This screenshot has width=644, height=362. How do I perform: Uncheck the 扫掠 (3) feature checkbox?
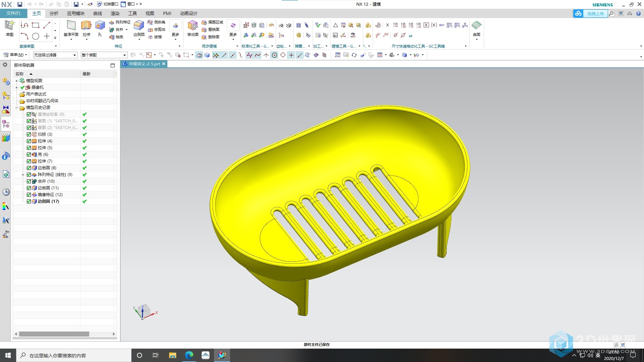coord(29,134)
